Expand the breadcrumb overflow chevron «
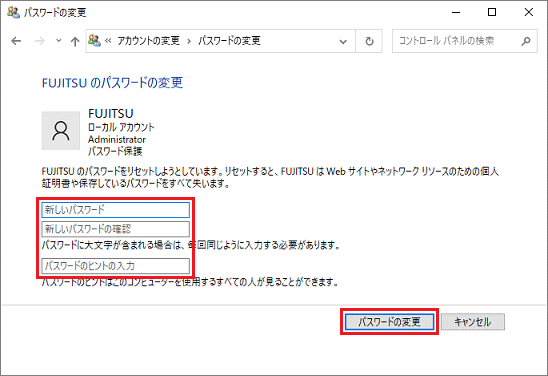The width and height of the screenshot is (548, 376). tap(108, 41)
